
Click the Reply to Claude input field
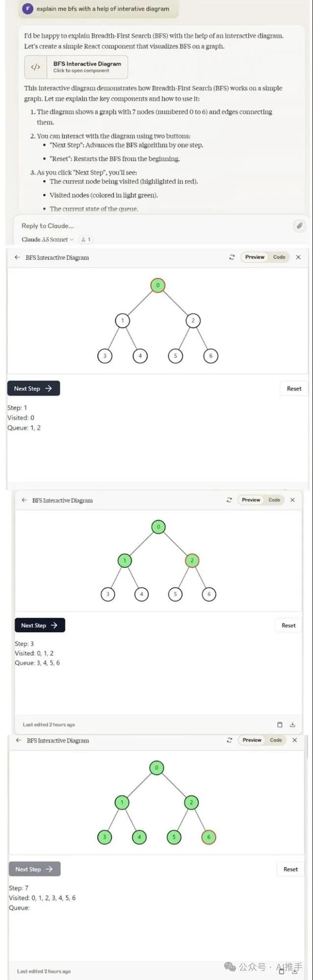click(x=147, y=226)
